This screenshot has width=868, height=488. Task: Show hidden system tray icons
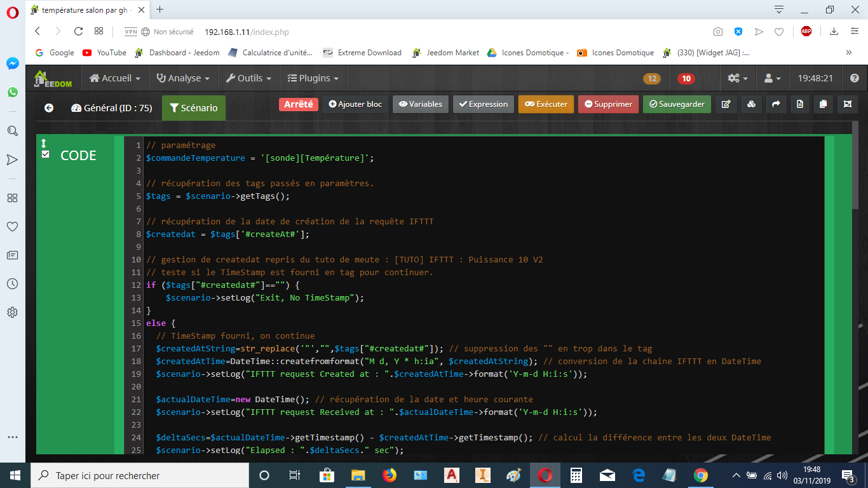click(x=736, y=475)
